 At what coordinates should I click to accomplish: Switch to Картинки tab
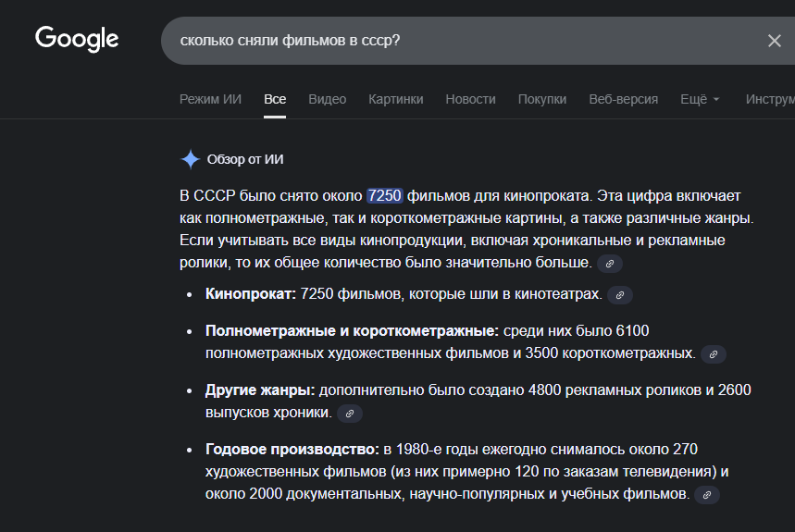(x=395, y=99)
